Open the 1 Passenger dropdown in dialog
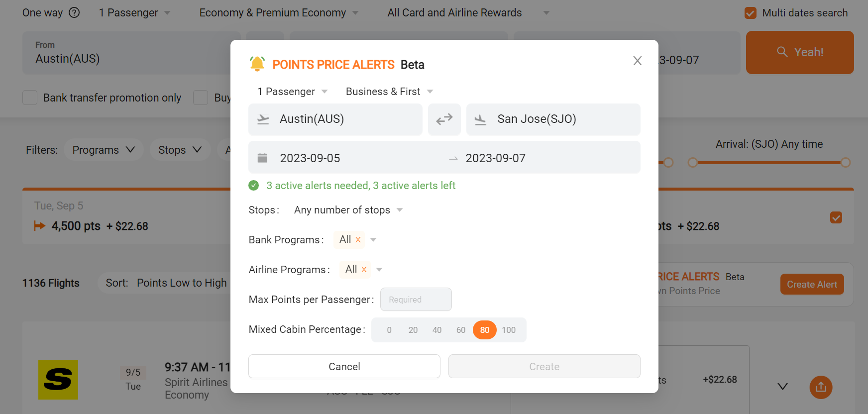 (292, 92)
